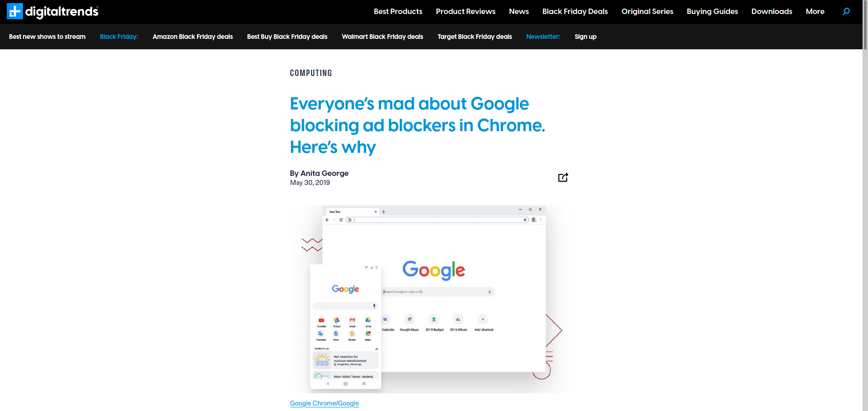Open the Digital Trends logo homepage
The image size is (868, 411).
[x=52, y=11]
